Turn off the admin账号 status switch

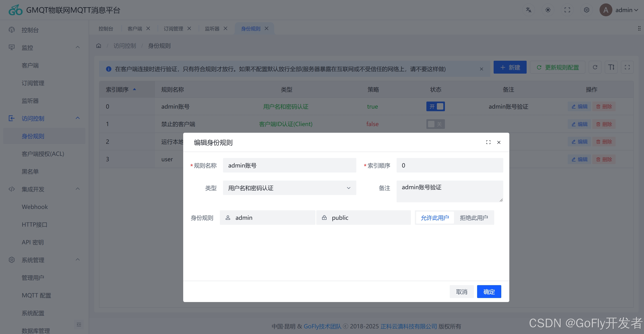tap(435, 107)
